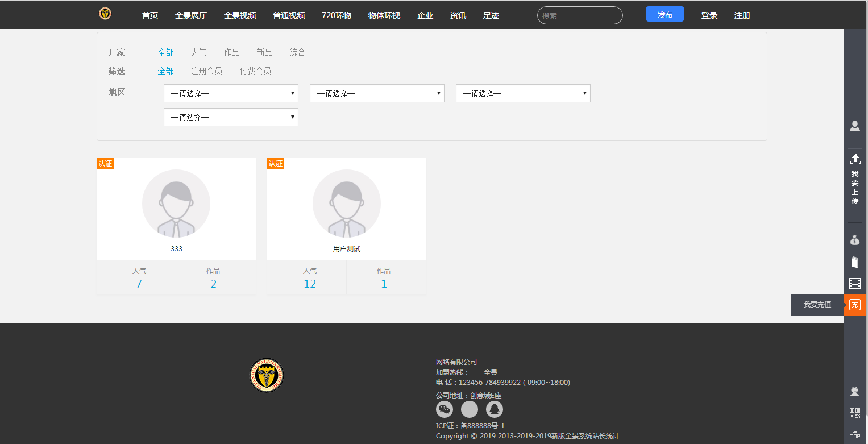Filter by 注册会员 membership type
The height and width of the screenshot is (444, 868).
206,71
